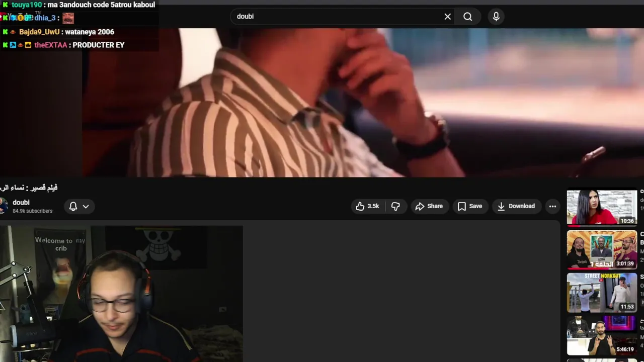
Task: Click the video player area
Action: click(322, 103)
